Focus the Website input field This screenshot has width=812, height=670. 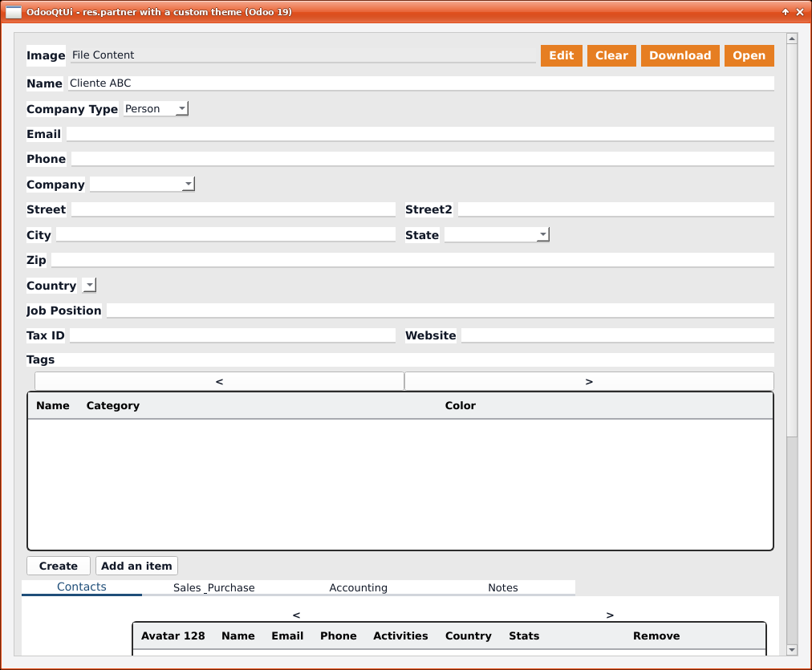(x=618, y=335)
